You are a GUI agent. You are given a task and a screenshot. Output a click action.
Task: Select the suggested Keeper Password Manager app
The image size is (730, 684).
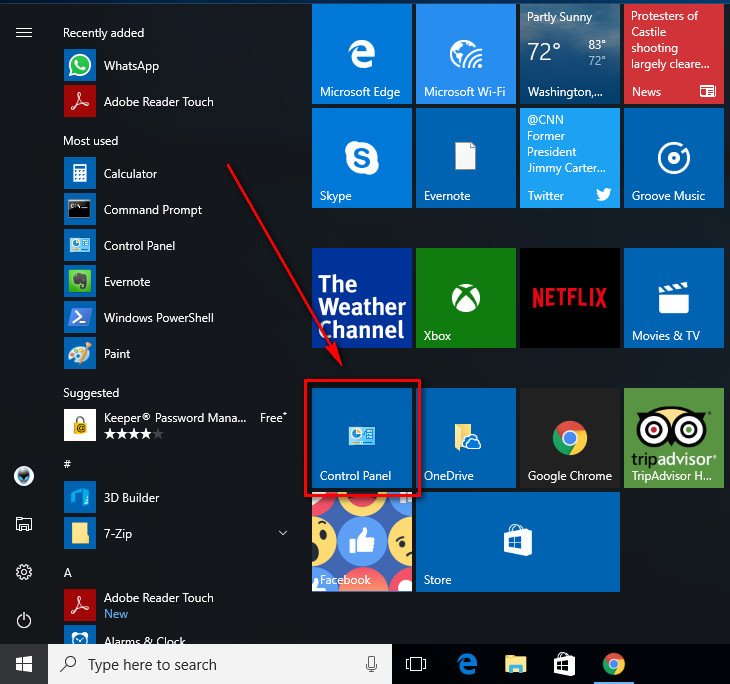point(176,425)
